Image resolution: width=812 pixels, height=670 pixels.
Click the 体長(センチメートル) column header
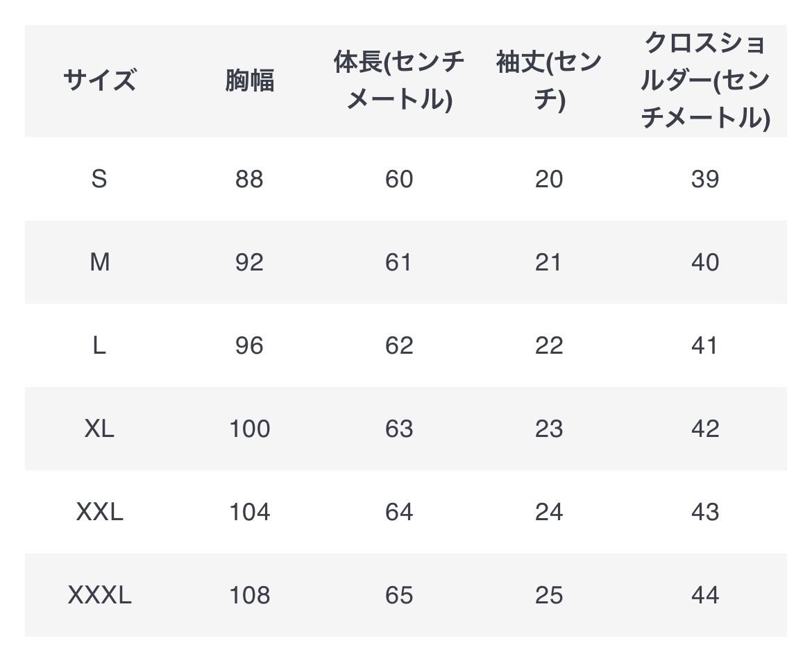pos(398,81)
